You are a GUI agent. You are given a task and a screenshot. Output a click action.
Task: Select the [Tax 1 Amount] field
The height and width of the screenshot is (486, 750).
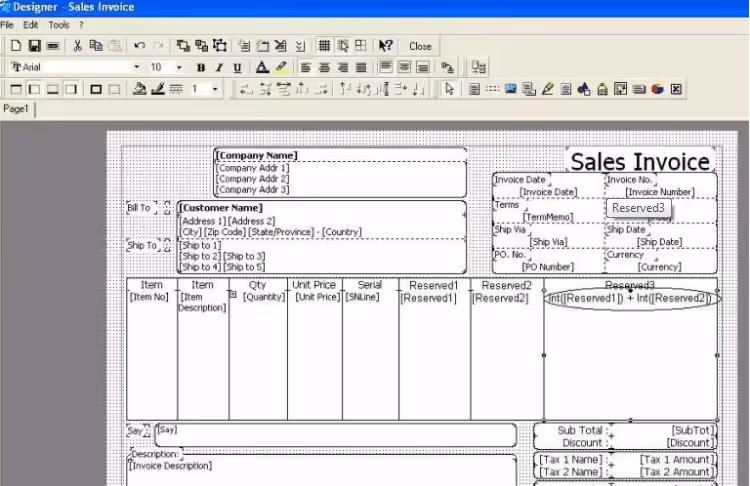[x=677, y=459]
